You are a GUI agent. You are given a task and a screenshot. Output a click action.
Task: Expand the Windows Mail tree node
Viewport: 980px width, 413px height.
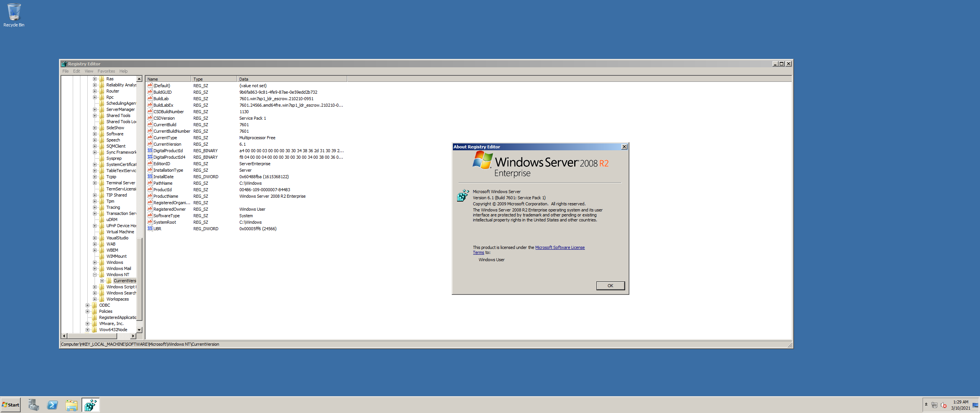click(x=95, y=268)
